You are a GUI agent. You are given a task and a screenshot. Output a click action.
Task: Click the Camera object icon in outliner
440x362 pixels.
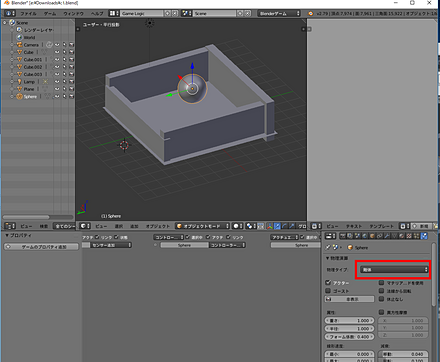[19, 45]
